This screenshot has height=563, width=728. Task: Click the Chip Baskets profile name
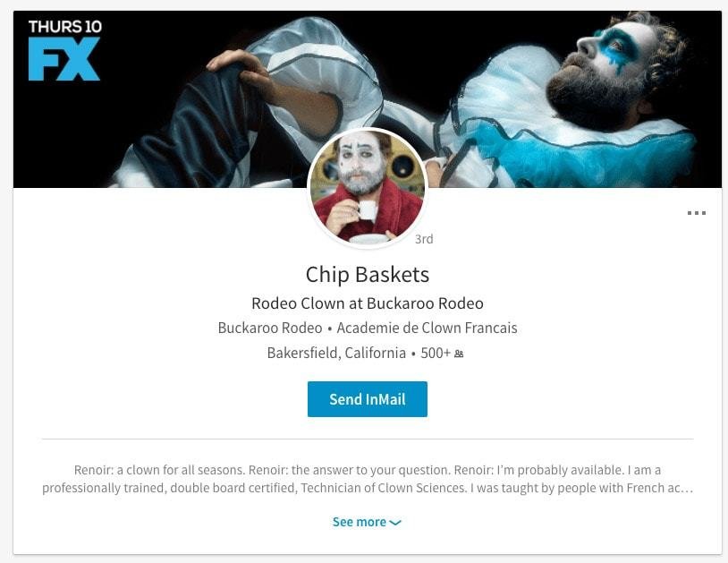368,275
